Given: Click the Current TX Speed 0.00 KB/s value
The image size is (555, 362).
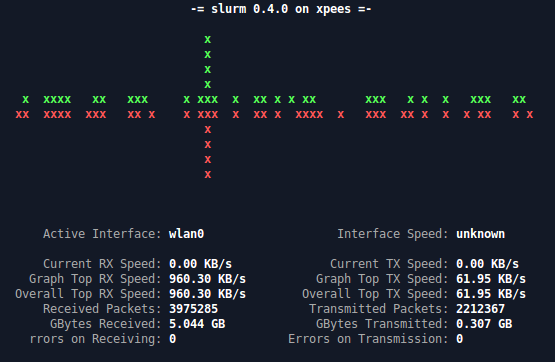Looking at the screenshot, I should (487, 264).
